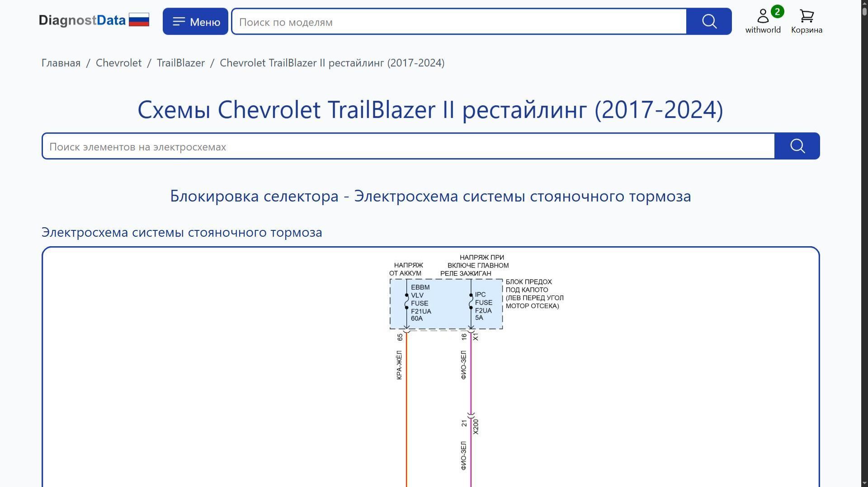Click the НАПРЯЖ ОТ АККУМ label
868x487 pixels.
point(406,269)
